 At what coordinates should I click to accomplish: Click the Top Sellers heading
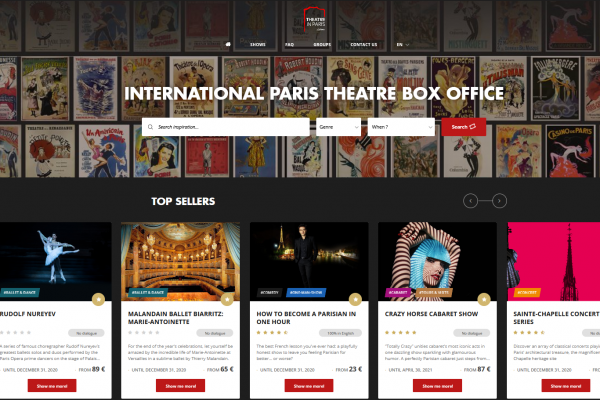pyautogui.click(x=183, y=201)
